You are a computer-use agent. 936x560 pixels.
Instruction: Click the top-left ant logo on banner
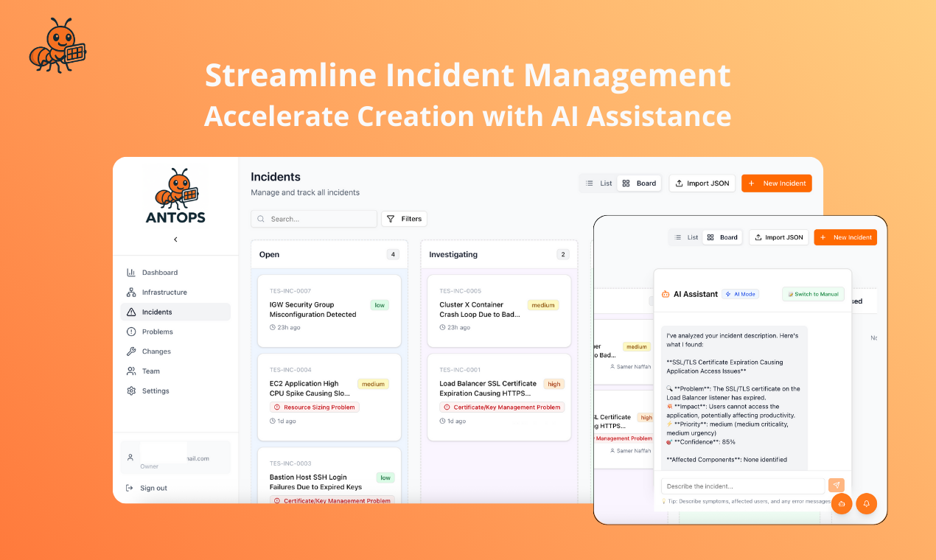pyautogui.click(x=57, y=46)
